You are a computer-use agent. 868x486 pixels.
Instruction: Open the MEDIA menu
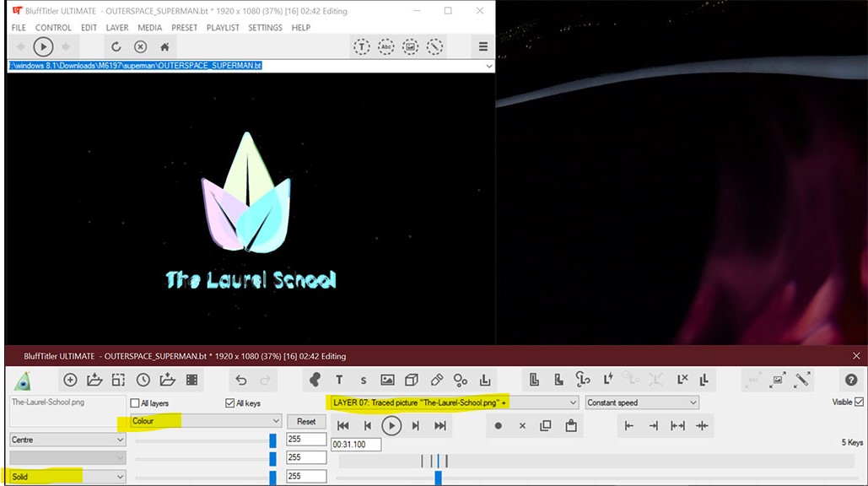tap(149, 28)
